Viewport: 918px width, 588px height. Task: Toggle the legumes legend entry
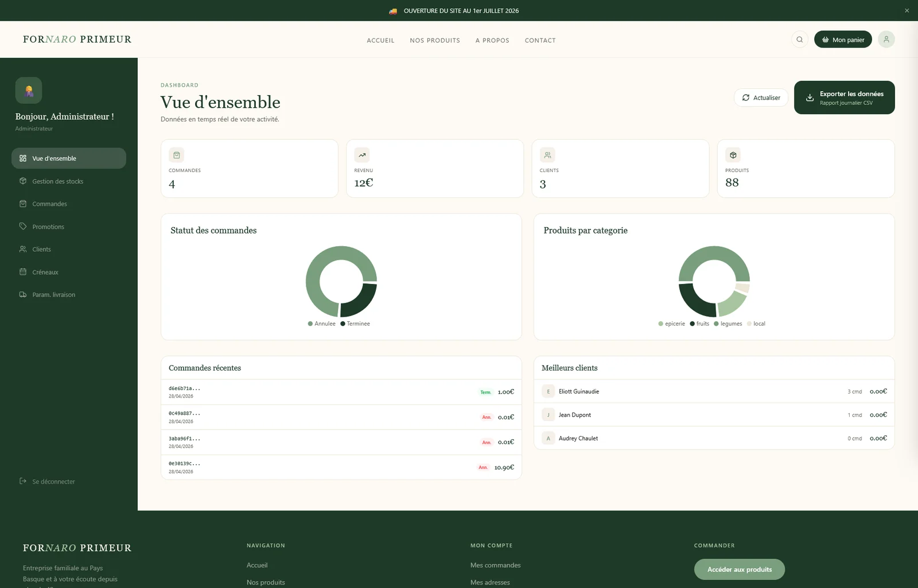tap(728, 324)
